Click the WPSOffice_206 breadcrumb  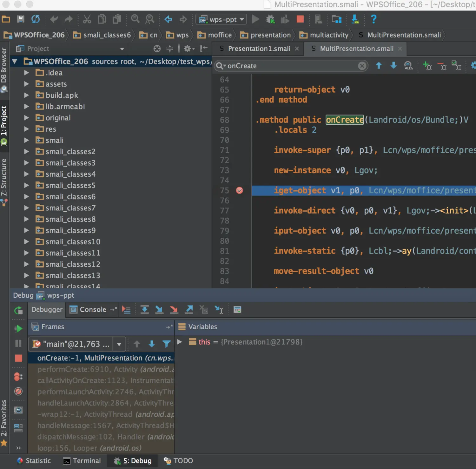tap(35, 35)
